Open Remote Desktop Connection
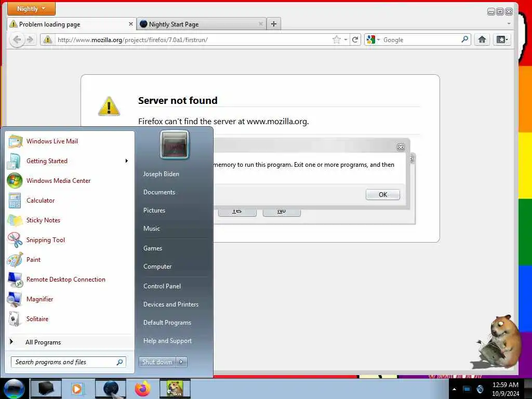The image size is (532, 399). [70, 279]
